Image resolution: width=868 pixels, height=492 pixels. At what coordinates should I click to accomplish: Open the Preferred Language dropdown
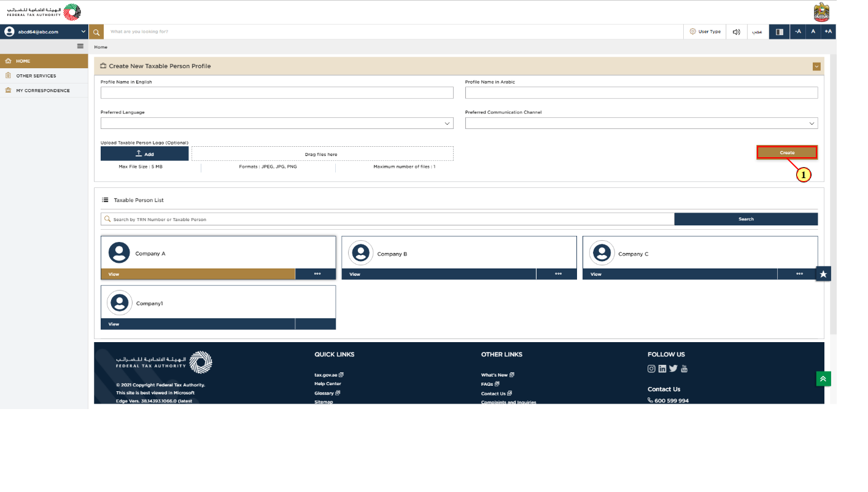point(277,123)
